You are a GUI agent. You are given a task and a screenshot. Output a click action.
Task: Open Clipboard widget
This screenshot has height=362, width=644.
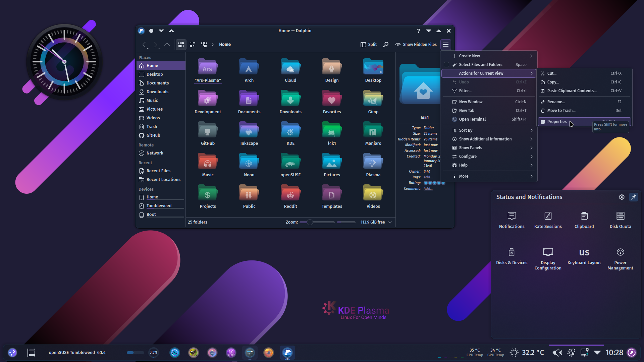[584, 220]
